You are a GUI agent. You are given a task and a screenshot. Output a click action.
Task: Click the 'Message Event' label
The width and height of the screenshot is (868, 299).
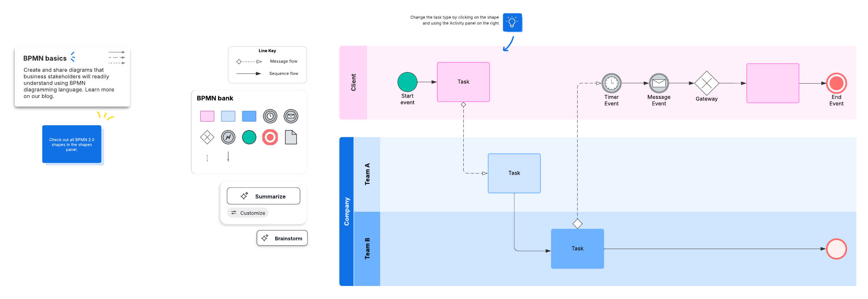pos(659,100)
